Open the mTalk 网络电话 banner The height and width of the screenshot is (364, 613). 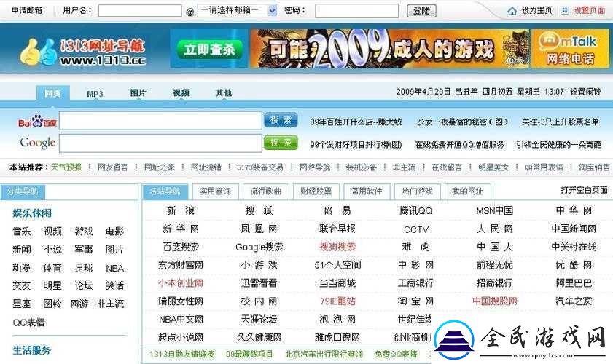pyautogui.click(x=570, y=49)
